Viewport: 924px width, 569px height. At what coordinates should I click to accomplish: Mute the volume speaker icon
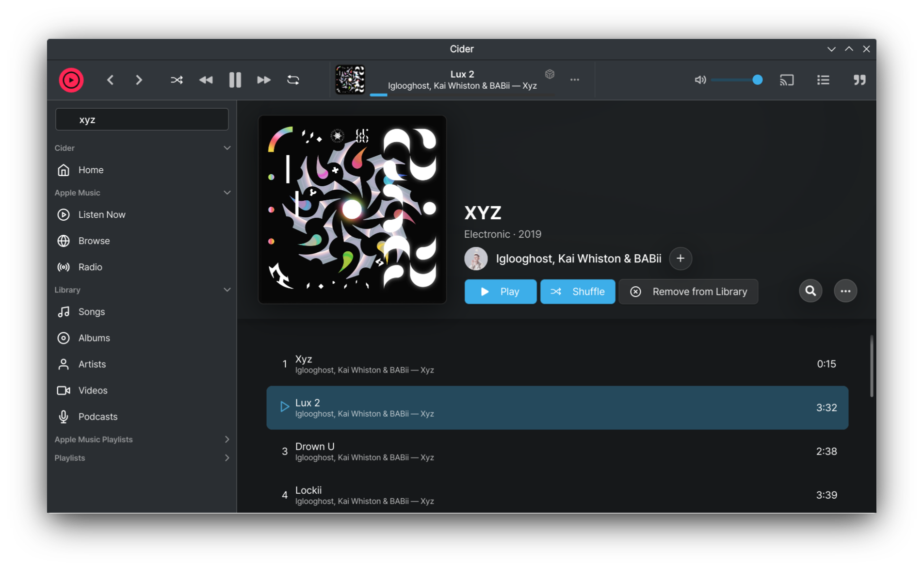(x=700, y=80)
